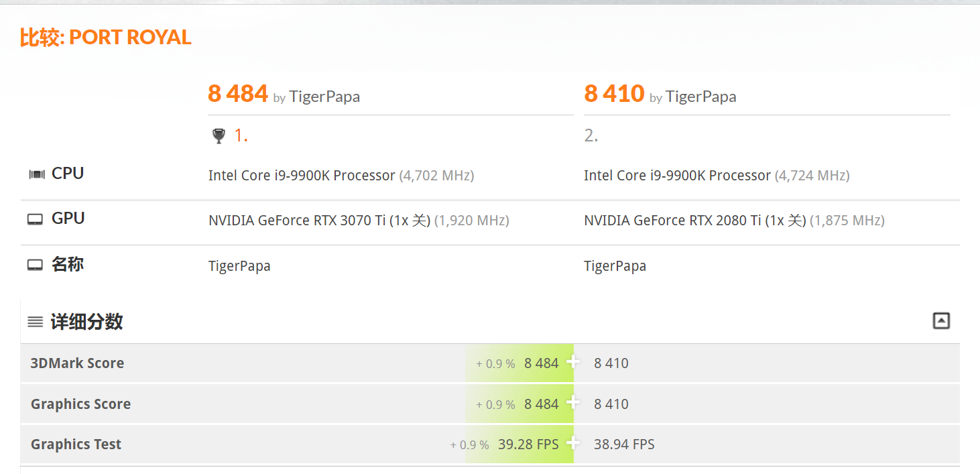Click the plus icon in Graphics Test row
The image size is (980, 474).
(573, 443)
